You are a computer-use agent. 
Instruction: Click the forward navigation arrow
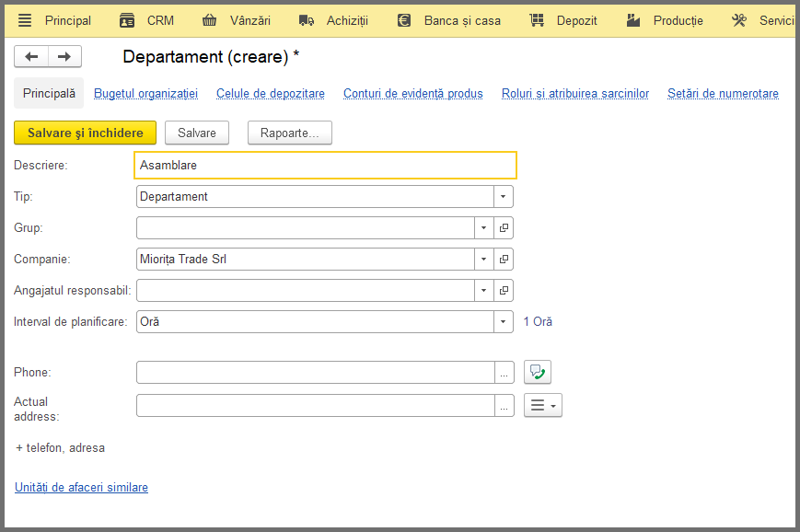pyautogui.click(x=64, y=56)
